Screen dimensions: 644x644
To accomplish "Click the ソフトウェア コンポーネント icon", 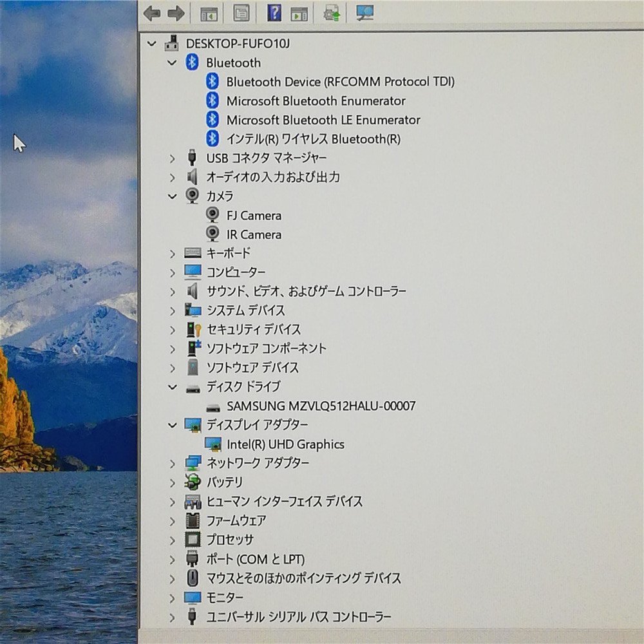I will [x=193, y=348].
